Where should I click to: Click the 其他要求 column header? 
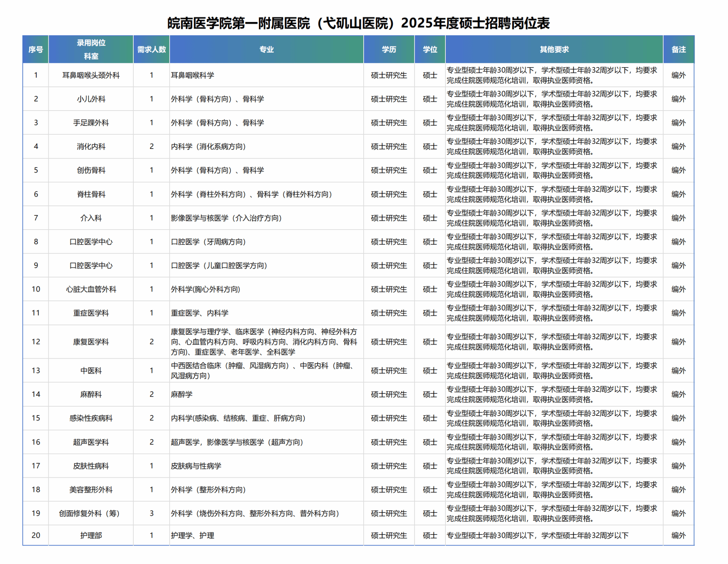click(x=554, y=49)
